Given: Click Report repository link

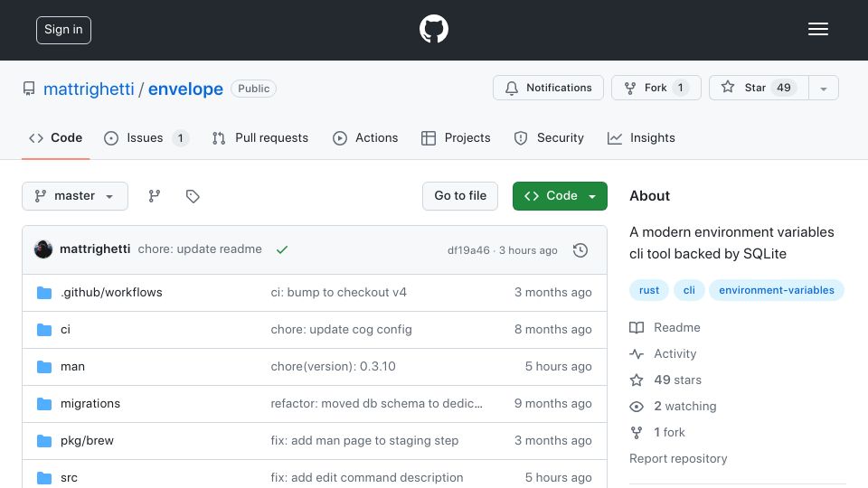Looking at the screenshot, I should (678, 459).
